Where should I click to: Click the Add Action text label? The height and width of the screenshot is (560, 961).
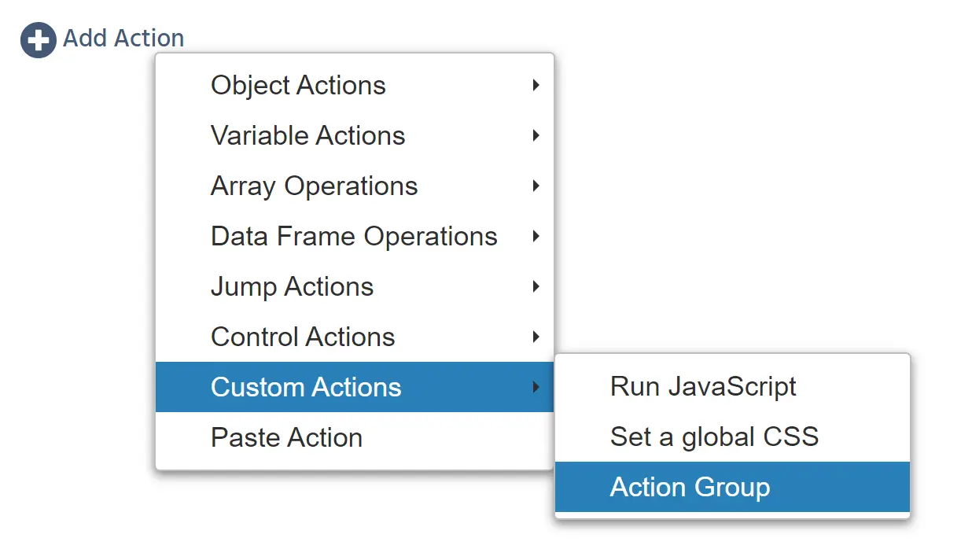click(x=123, y=38)
